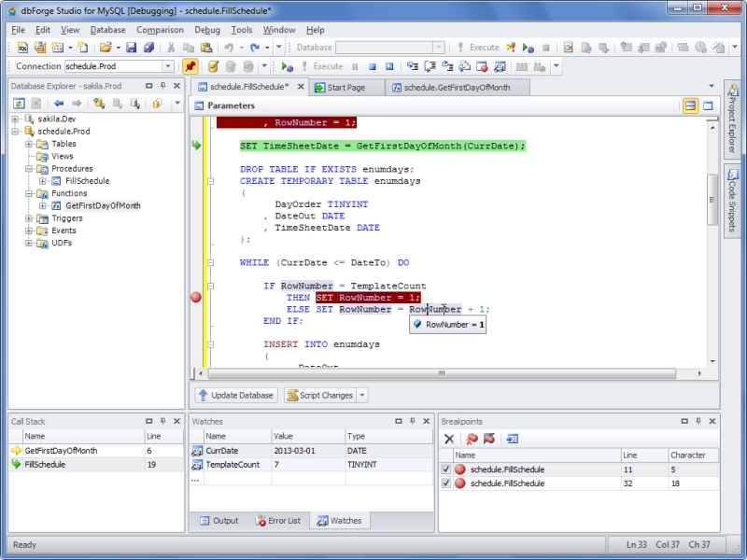This screenshot has width=747, height=560.
Task: Click the Redo arrow icon
Action: [x=255, y=48]
